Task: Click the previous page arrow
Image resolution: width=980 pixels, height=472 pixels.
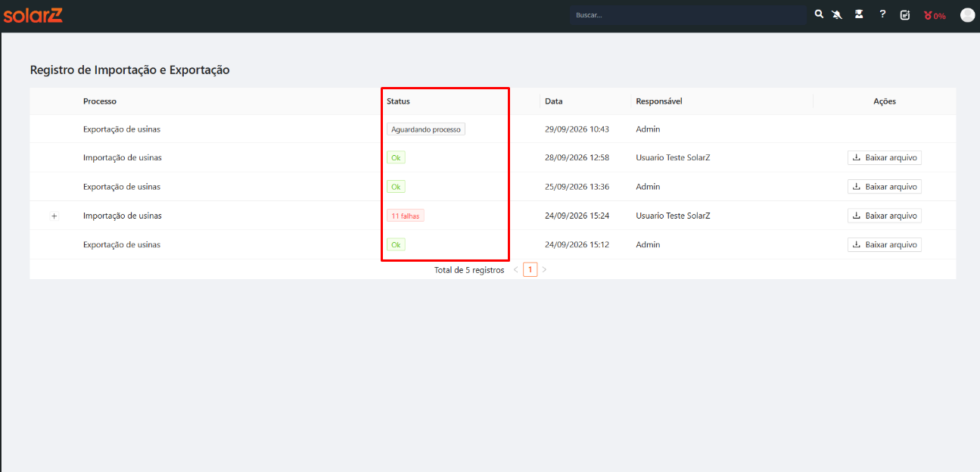Action: tap(516, 269)
